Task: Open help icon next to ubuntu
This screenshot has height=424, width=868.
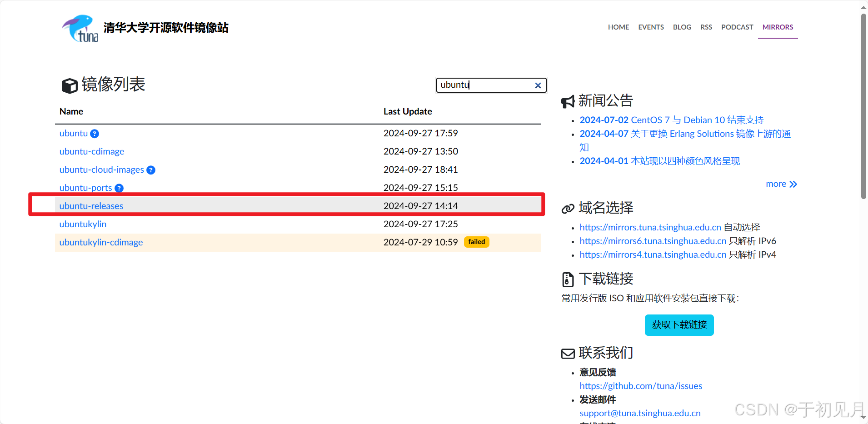Action: pyautogui.click(x=95, y=134)
